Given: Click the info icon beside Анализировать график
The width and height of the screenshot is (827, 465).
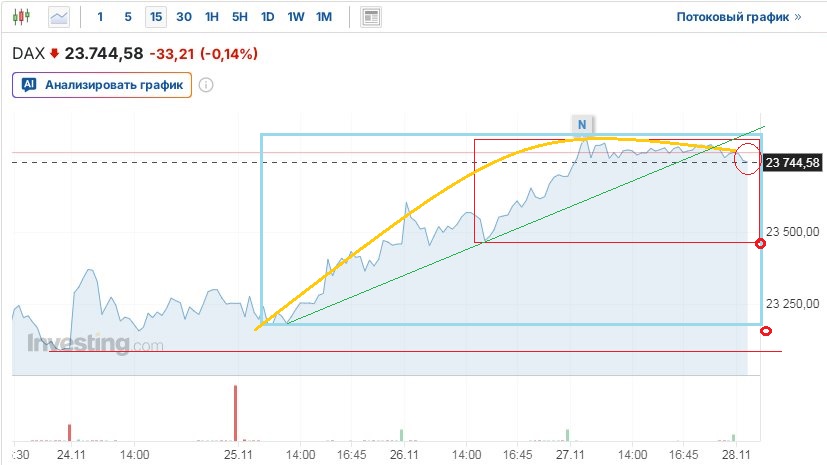Looking at the screenshot, I should click(x=206, y=85).
